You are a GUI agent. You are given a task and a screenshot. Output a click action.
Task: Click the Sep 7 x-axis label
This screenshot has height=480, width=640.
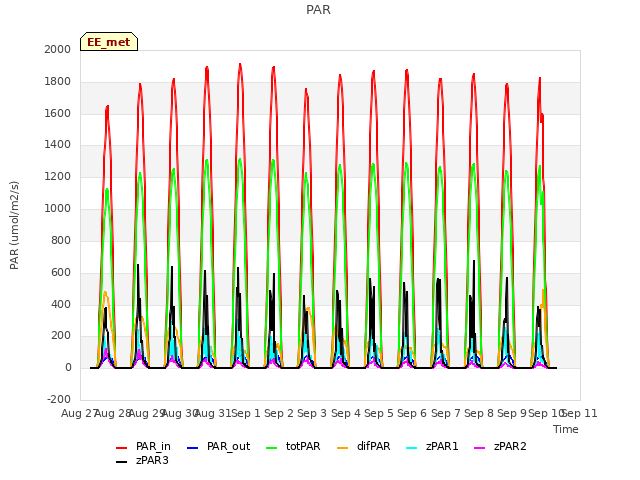pos(446,413)
